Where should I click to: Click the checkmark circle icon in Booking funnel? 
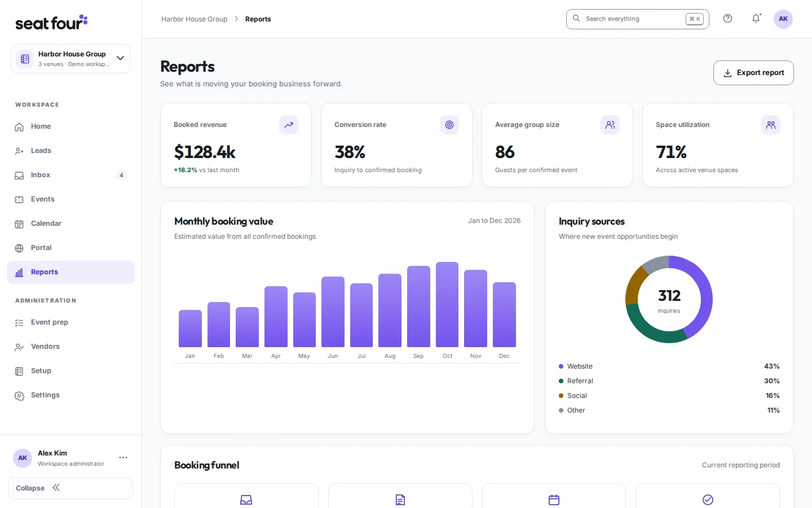coord(708,500)
